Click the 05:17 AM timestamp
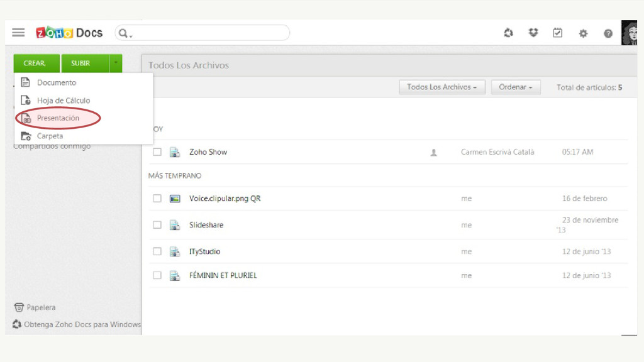Screen dimensions: 644x362 [577, 152]
